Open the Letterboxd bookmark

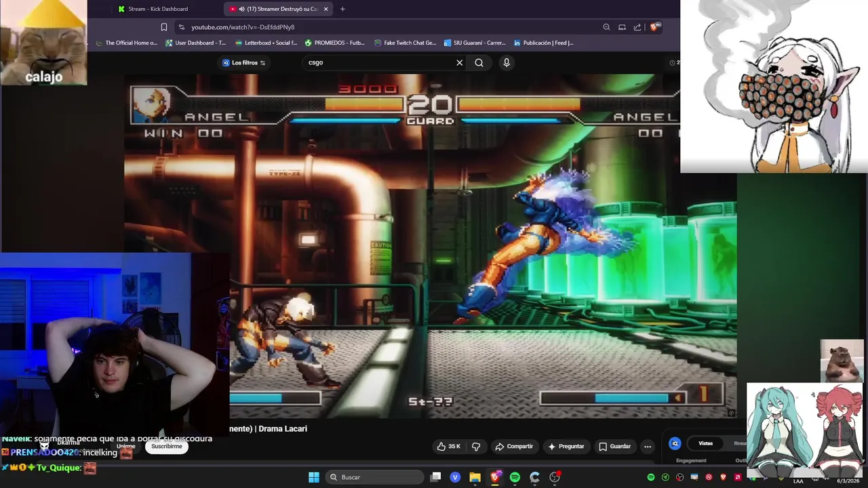[266, 43]
